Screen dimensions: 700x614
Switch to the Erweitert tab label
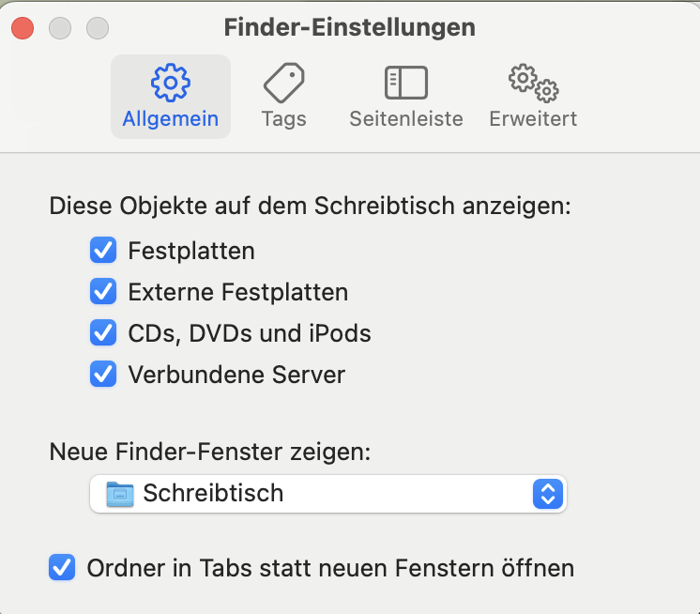[533, 119]
